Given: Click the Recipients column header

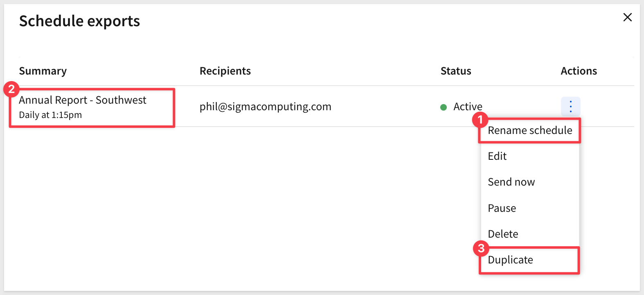Looking at the screenshot, I should [x=225, y=71].
